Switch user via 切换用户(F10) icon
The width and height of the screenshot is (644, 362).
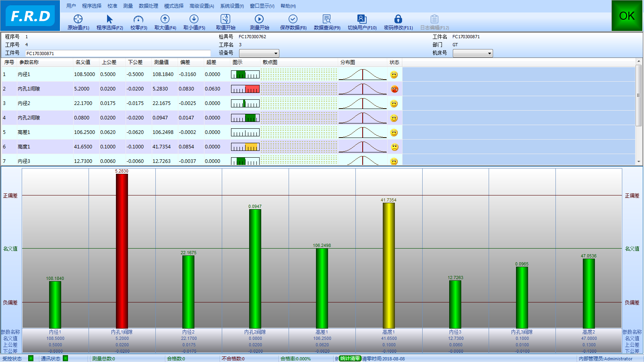pyautogui.click(x=362, y=19)
